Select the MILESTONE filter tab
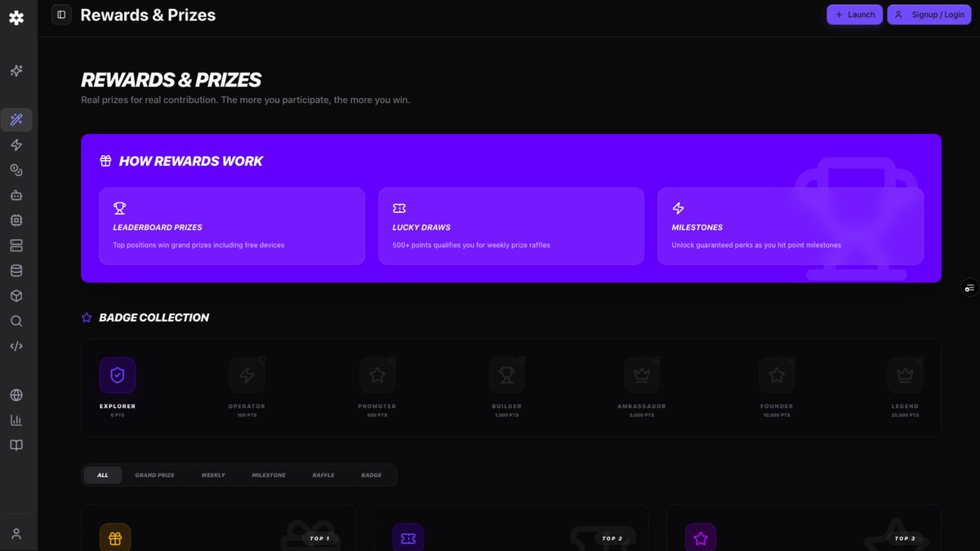The image size is (980, 551). coord(269,475)
